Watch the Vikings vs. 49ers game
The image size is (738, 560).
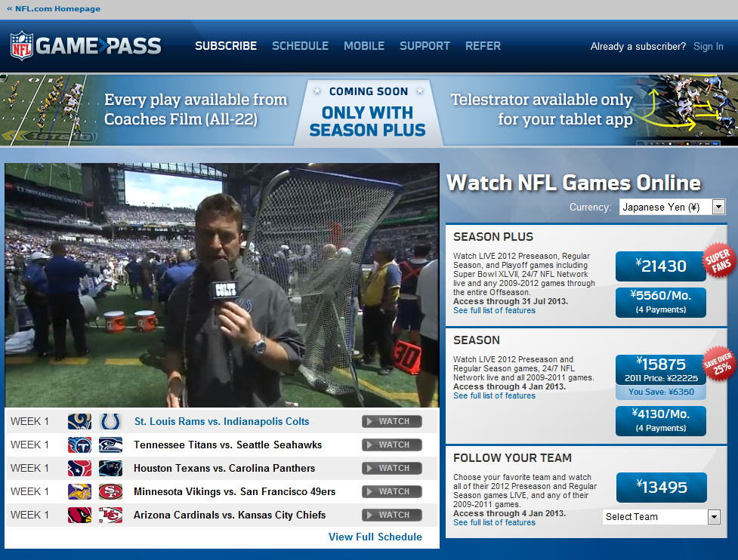point(391,492)
